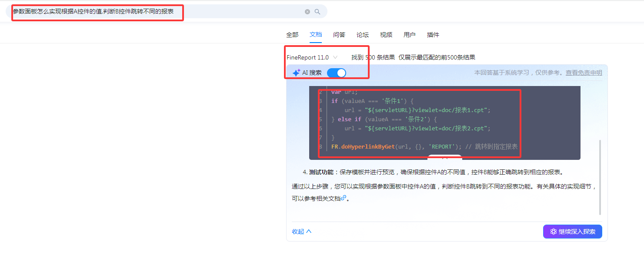The height and width of the screenshot is (255, 644).
Task: Select the 插件 tab
Action: click(433, 35)
